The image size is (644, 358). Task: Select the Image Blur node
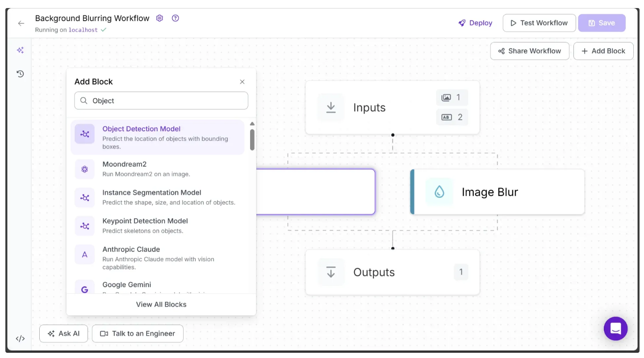497,192
